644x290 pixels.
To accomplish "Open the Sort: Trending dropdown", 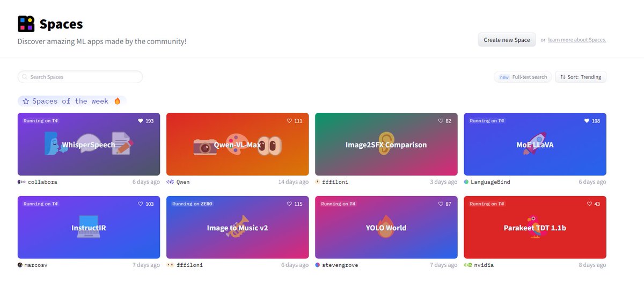I will coord(581,77).
